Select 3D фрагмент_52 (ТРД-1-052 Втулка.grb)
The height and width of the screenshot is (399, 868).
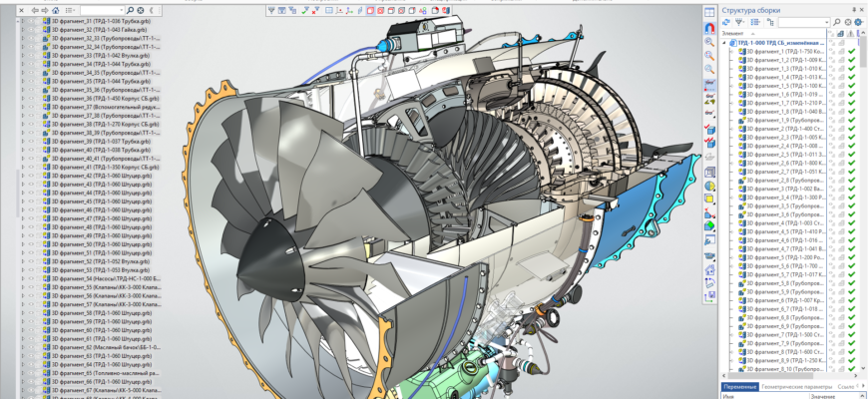[101, 261]
